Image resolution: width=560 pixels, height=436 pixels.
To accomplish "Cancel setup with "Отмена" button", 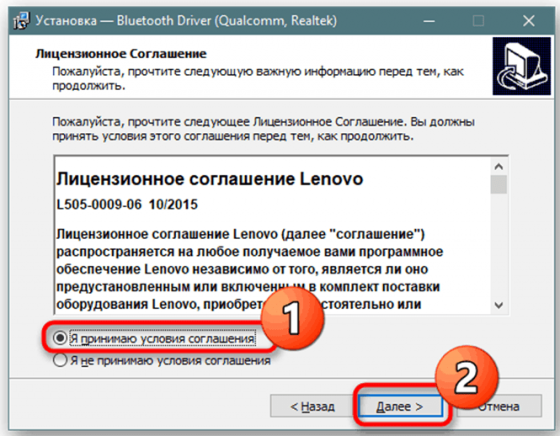I will [x=499, y=406].
